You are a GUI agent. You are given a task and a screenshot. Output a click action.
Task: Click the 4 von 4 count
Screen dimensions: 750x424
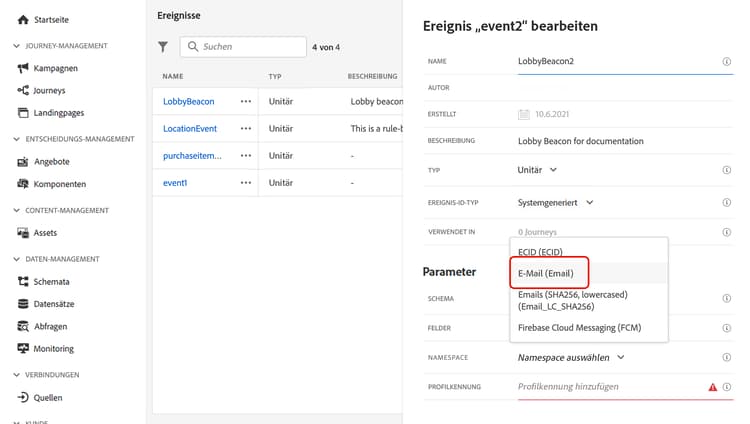[326, 47]
